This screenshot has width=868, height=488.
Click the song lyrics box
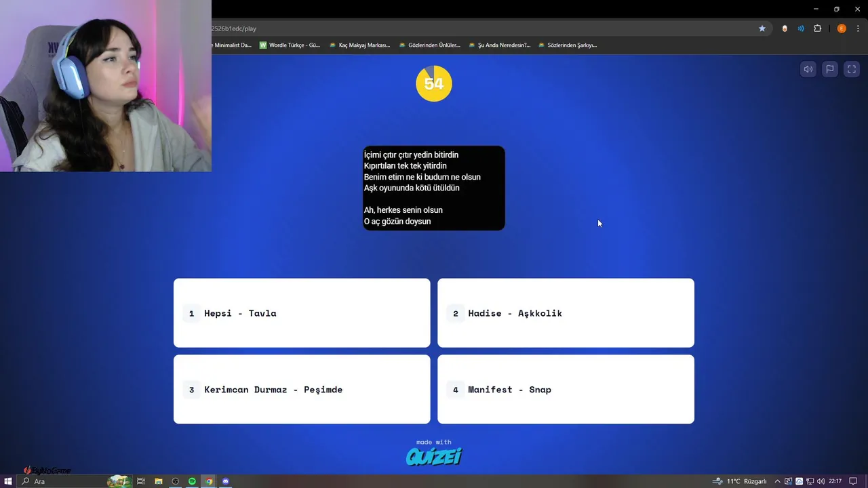[x=434, y=188]
